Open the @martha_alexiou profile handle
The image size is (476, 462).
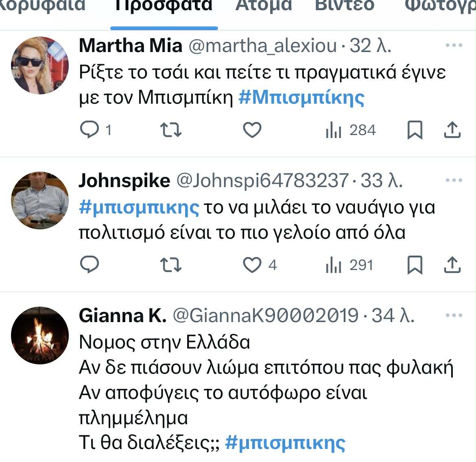[263, 46]
